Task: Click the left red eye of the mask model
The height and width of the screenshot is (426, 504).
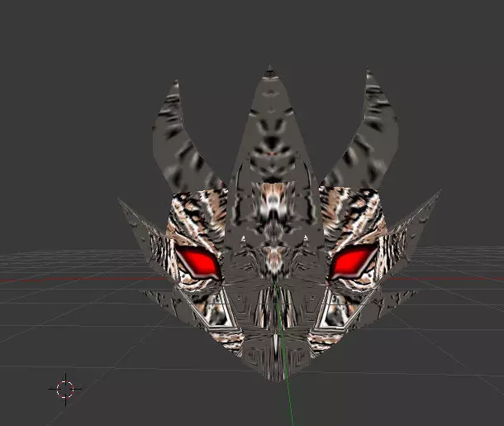Action: [198, 261]
